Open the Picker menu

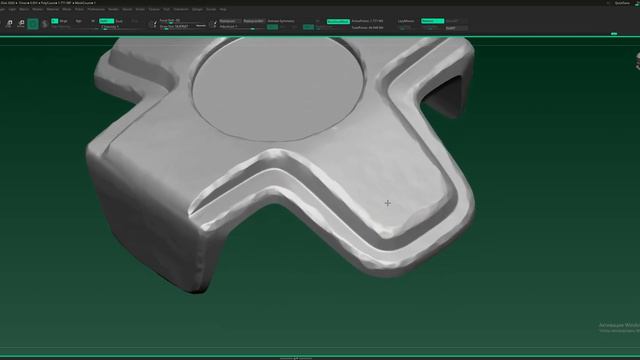[79, 9]
